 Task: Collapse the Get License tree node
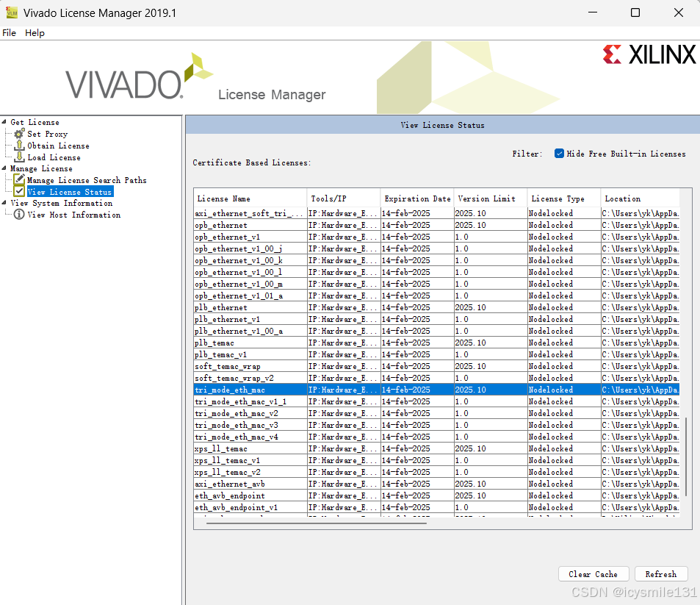point(4,121)
